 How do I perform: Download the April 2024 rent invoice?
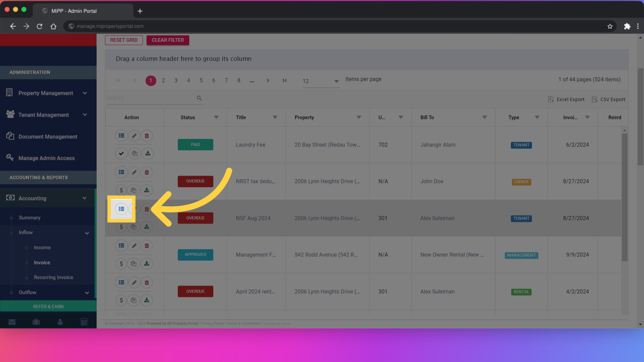[147, 300]
